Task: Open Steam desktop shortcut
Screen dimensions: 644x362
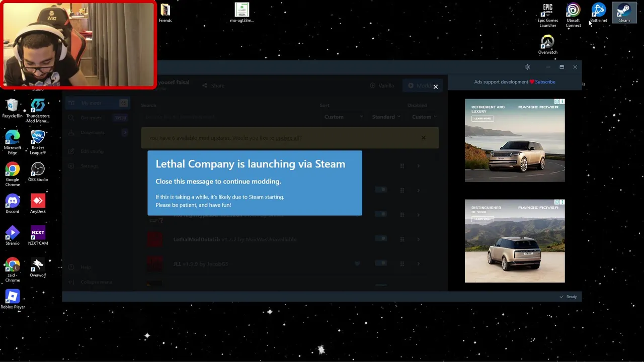Action: (624, 13)
